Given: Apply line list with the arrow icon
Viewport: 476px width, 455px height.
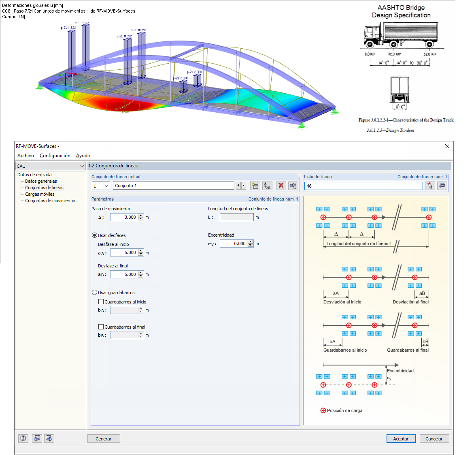Looking at the screenshot, I should [x=442, y=186].
